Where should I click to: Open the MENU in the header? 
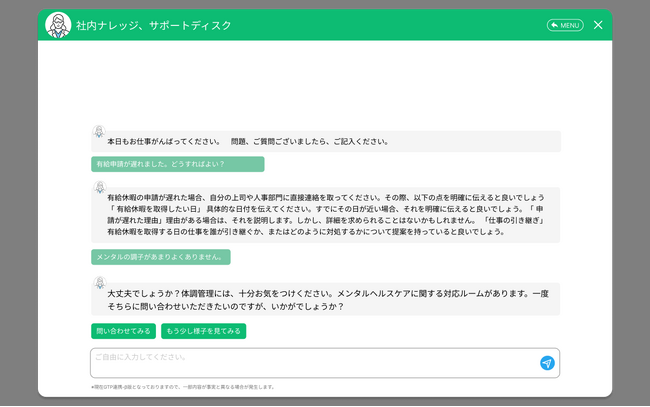point(565,25)
